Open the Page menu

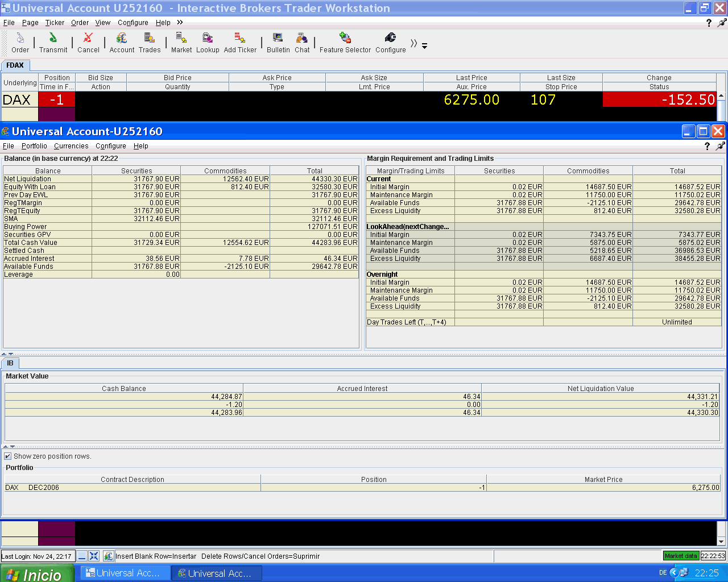(30, 23)
